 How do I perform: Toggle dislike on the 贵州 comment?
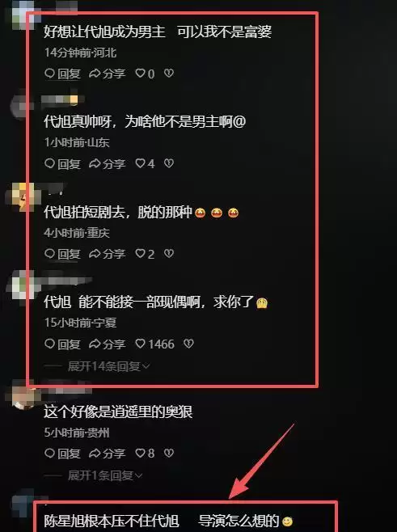(169, 453)
